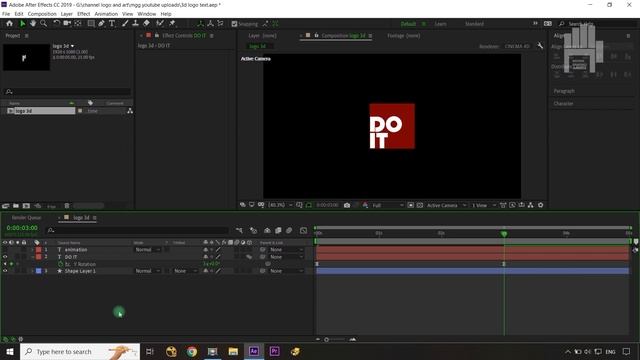This screenshot has width=640, height=360.
Task: Select the Hand tool
Action: [x=33, y=24]
